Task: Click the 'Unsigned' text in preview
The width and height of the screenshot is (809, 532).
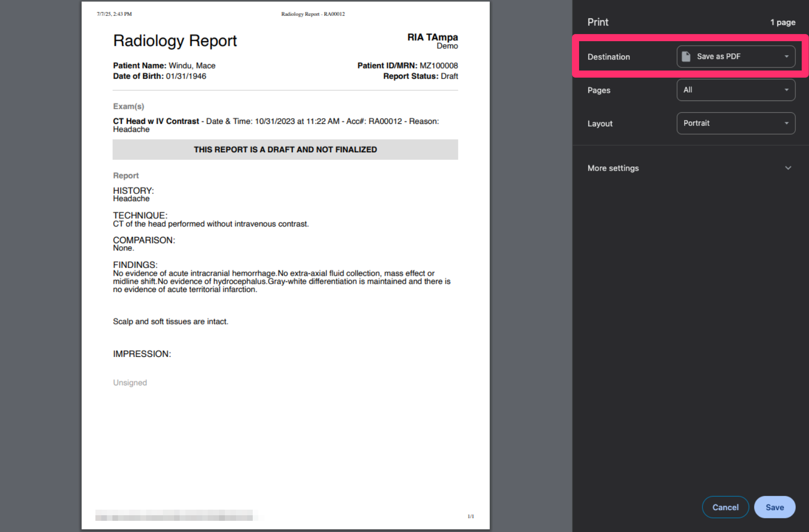Action: (130, 383)
